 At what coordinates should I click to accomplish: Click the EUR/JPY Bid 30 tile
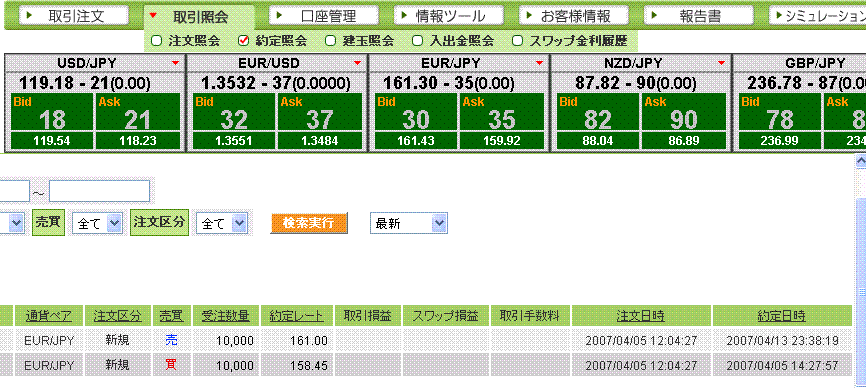coord(416,113)
